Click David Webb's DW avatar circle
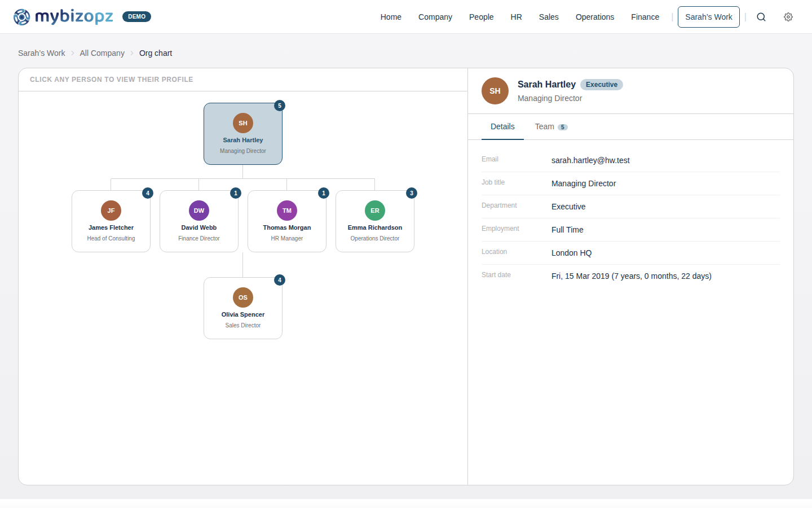The height and width of the screenshot is (508, 812). point(198,210)
